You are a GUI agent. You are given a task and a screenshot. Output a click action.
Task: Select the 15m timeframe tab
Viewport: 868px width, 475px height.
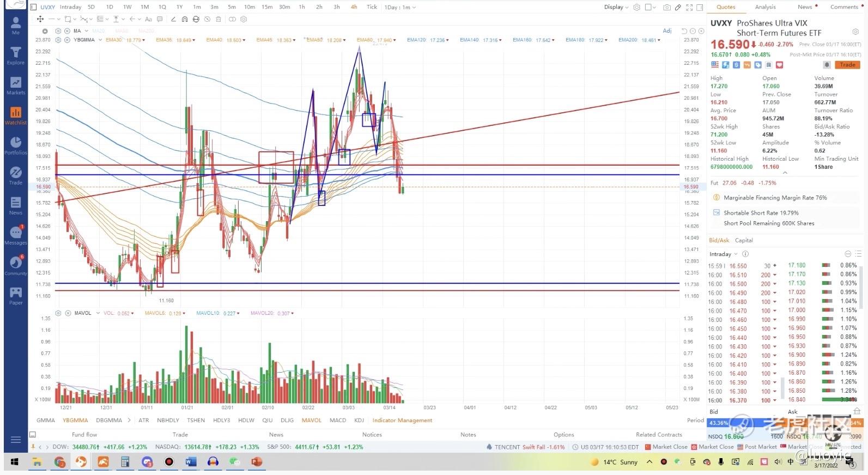click(267, 7)
